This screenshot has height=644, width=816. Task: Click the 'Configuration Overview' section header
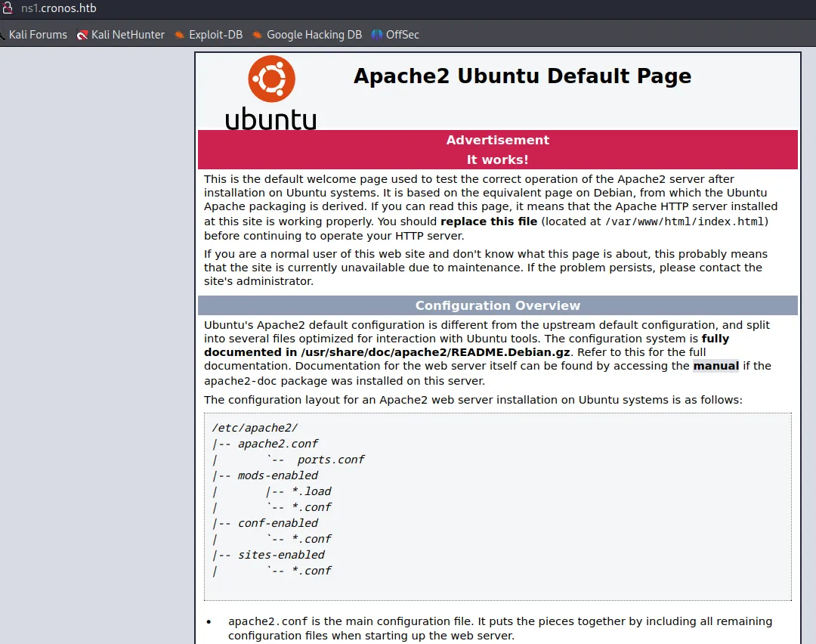pyautogui.click(x=497, y=305)
